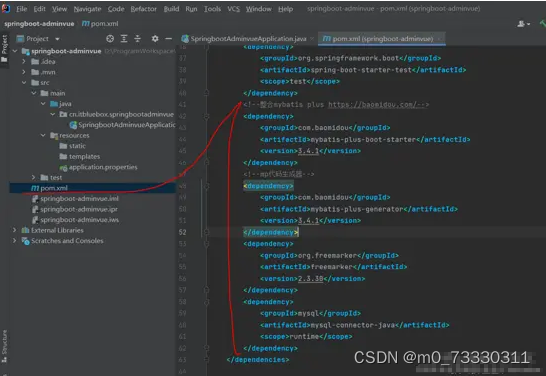Open the Tools menu
The image size is (546, 376).
(x=212, y=9)
